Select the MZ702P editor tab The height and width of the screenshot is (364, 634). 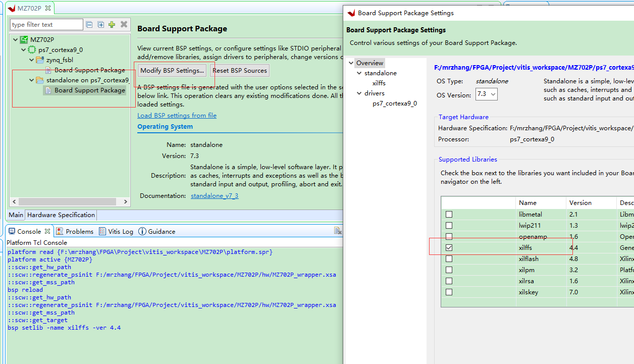[29, 9]
